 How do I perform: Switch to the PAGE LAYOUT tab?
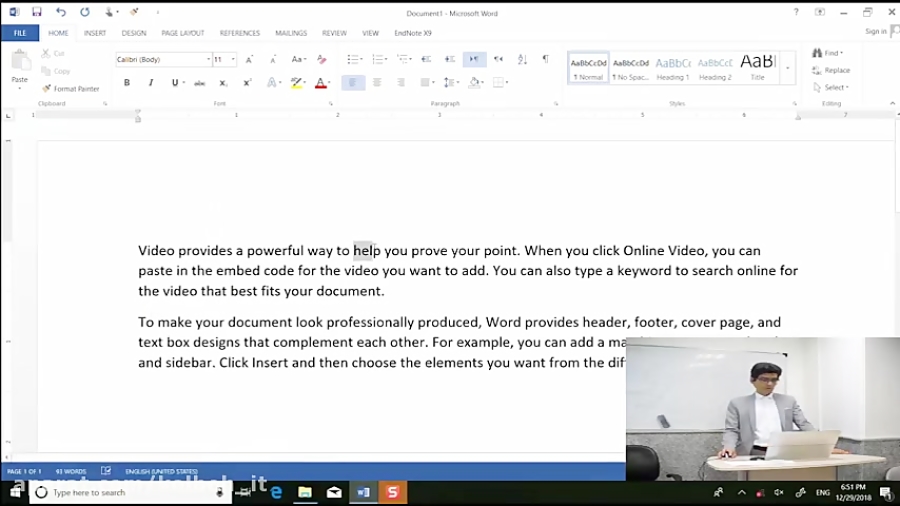183,33
